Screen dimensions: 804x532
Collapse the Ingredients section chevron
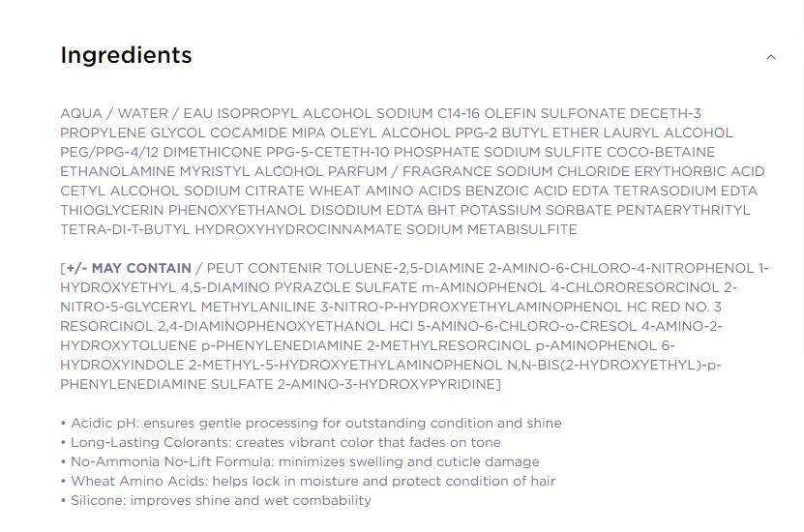click(770, 57)
